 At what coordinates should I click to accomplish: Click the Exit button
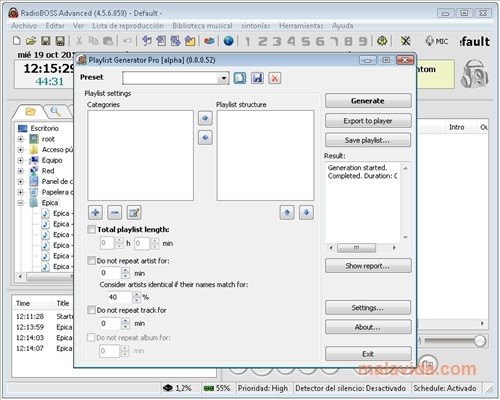pos(368,354)
